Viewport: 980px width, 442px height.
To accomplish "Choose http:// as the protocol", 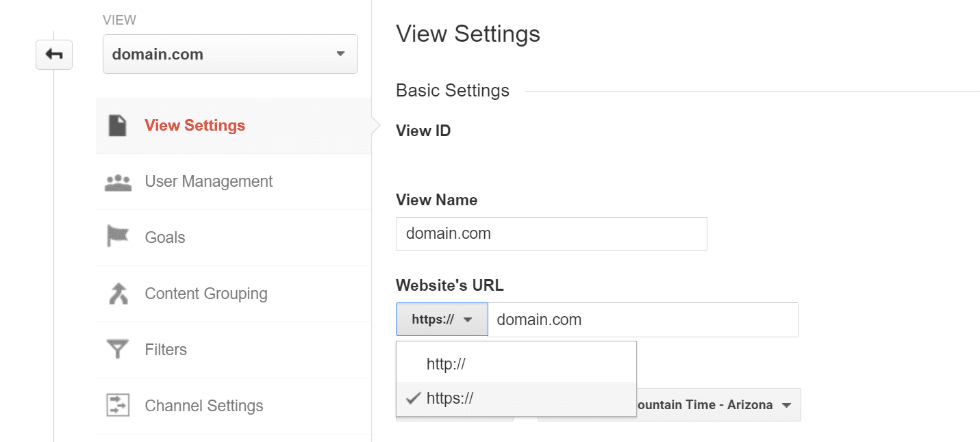I will click(x=446, y=364).
